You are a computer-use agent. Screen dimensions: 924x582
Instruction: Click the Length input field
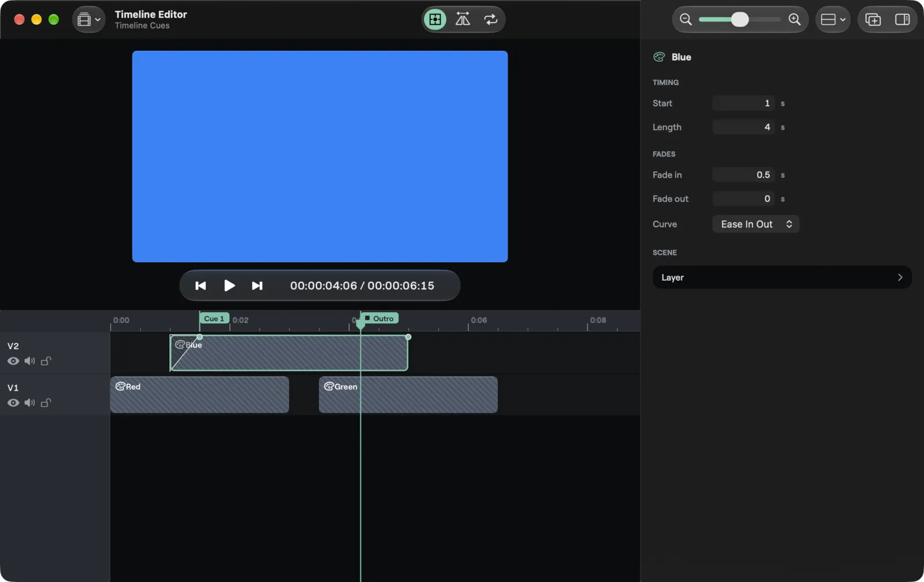(x=743, y=127)
